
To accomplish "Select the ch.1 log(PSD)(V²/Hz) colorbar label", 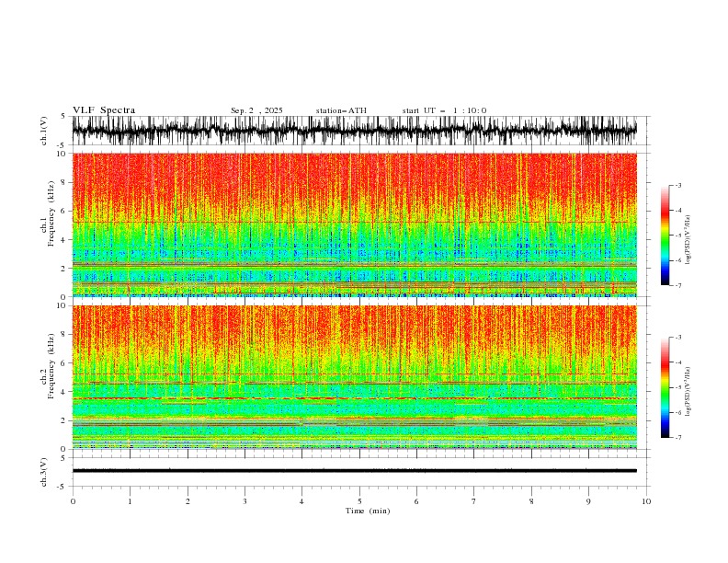I will [688, 240].
